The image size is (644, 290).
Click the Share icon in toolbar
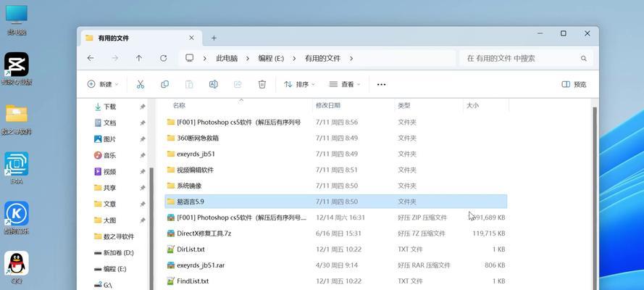[238, 84]
